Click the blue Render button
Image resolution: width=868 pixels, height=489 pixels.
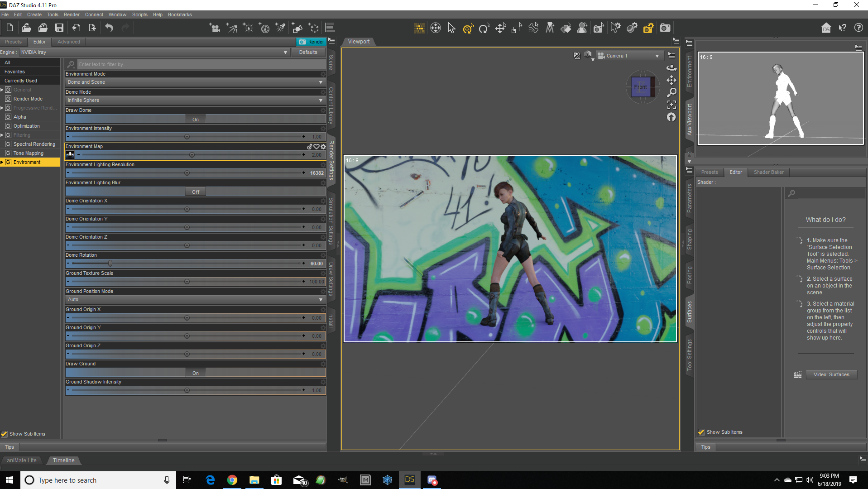[x=311, y=42]
